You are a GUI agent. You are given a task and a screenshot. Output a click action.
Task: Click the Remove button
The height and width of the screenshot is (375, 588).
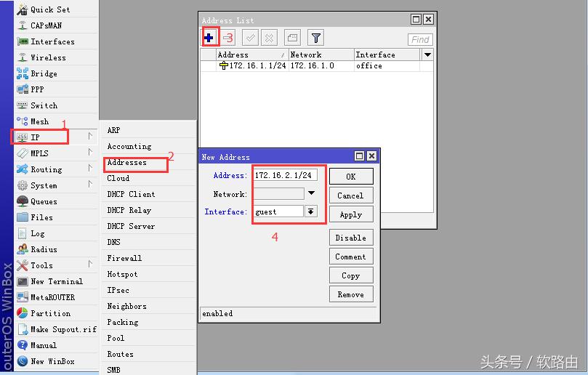tap(351, 294)
